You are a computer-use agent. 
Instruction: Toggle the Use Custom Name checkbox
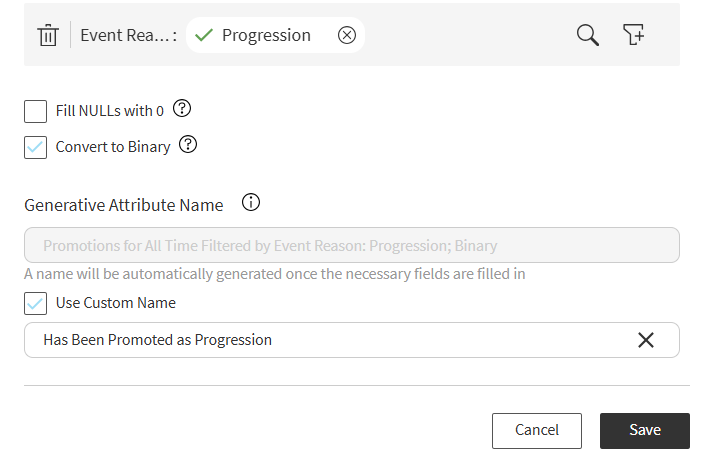[x=35, y=303]
